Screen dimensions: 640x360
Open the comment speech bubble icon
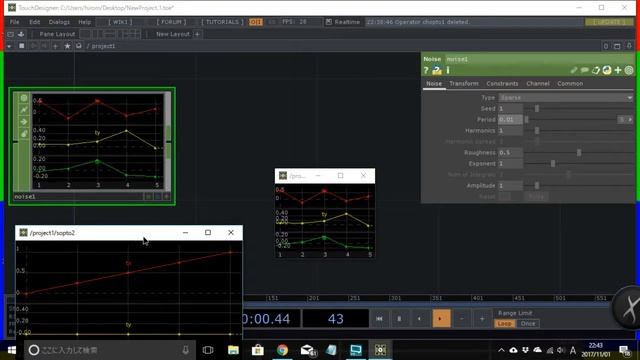pos(585,70)
